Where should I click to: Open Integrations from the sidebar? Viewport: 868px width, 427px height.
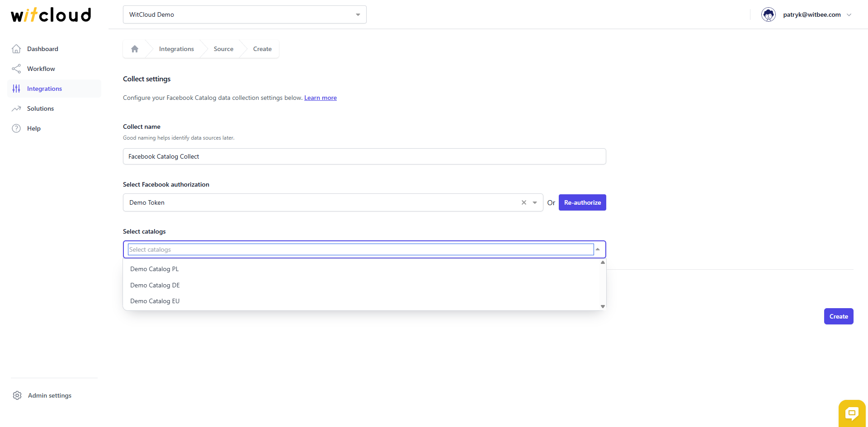pos(54,89)
